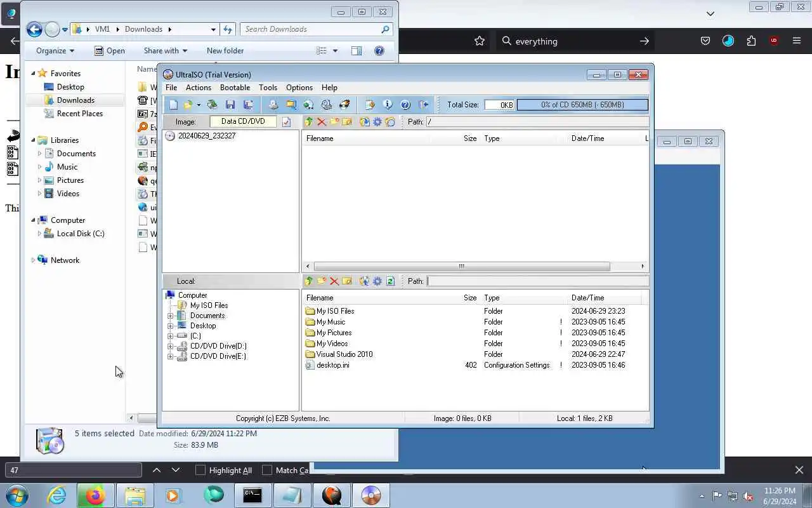This screenshot has height=508, width=812.
Task: Click the red Delete icon in Local toolbar
Action: pos(334,281)
